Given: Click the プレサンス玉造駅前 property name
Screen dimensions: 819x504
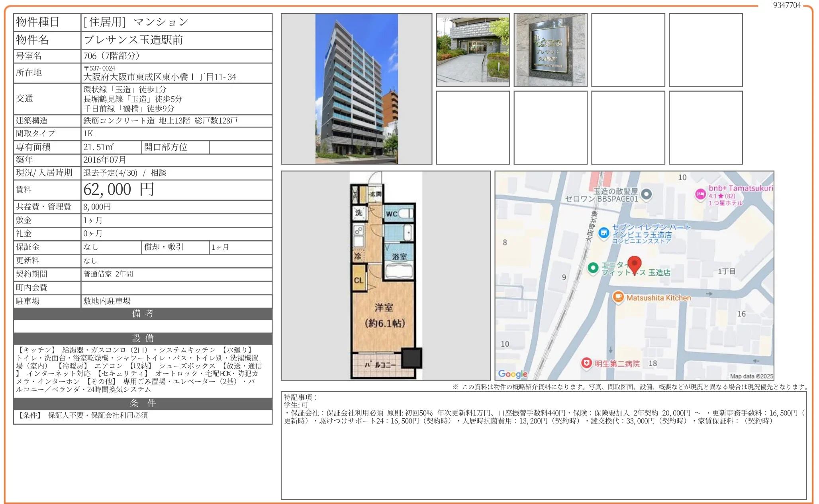Looking at the screenshot, I should (133, 40).
